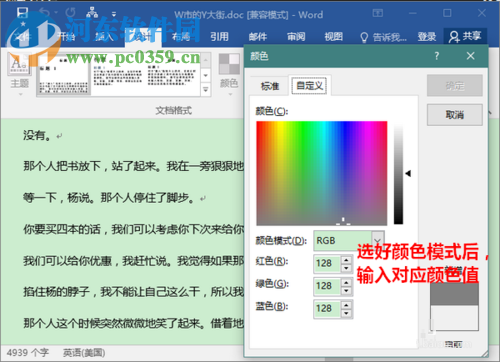Screen dimensions: 500x362
Task: Click the help question mark in 颜色 dialog
Action: pos(437,56)
